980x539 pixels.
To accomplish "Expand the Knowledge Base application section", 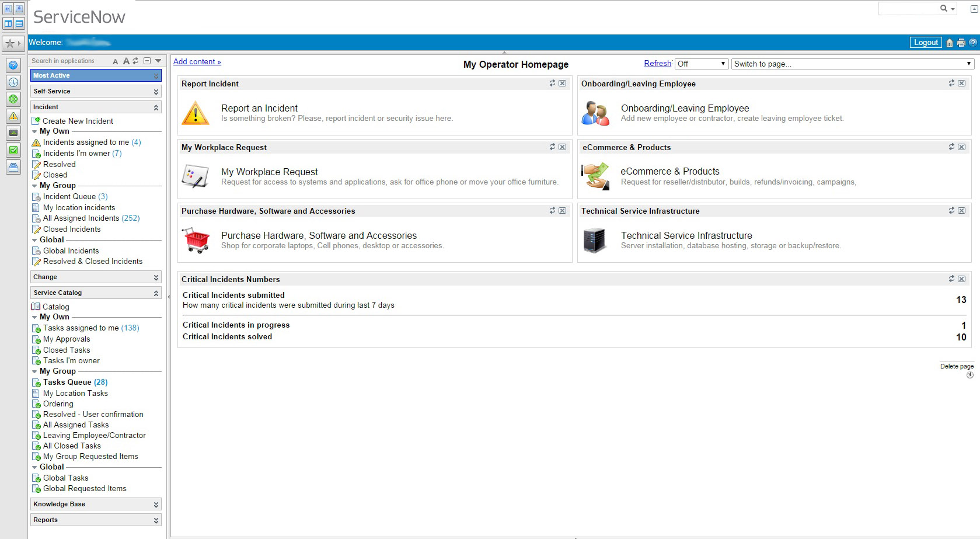I will tap(96, 504).
